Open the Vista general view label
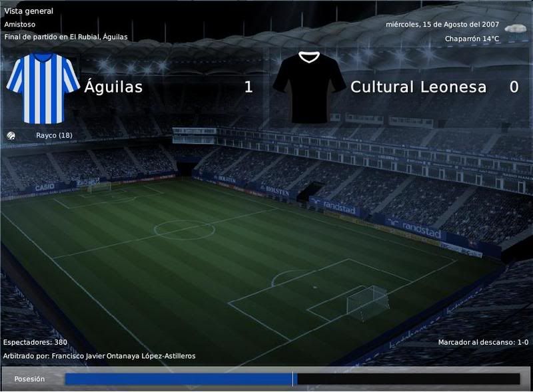 (x=29, y=11)
